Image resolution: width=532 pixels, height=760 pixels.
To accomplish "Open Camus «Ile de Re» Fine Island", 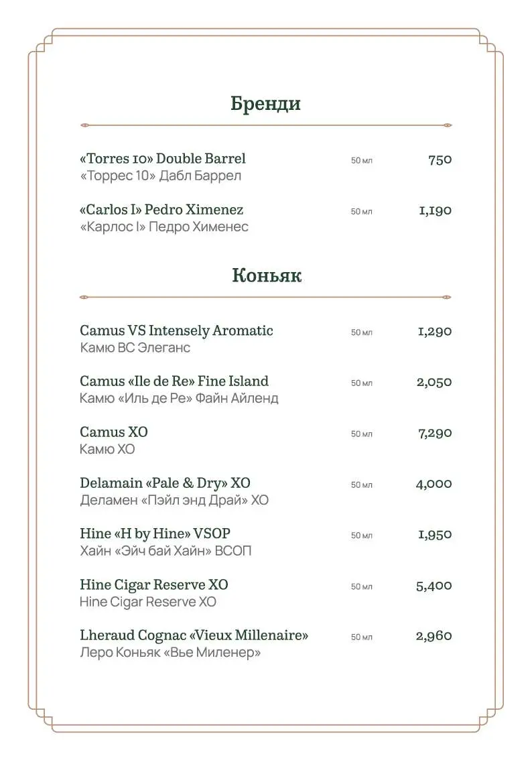I will 174,381.
